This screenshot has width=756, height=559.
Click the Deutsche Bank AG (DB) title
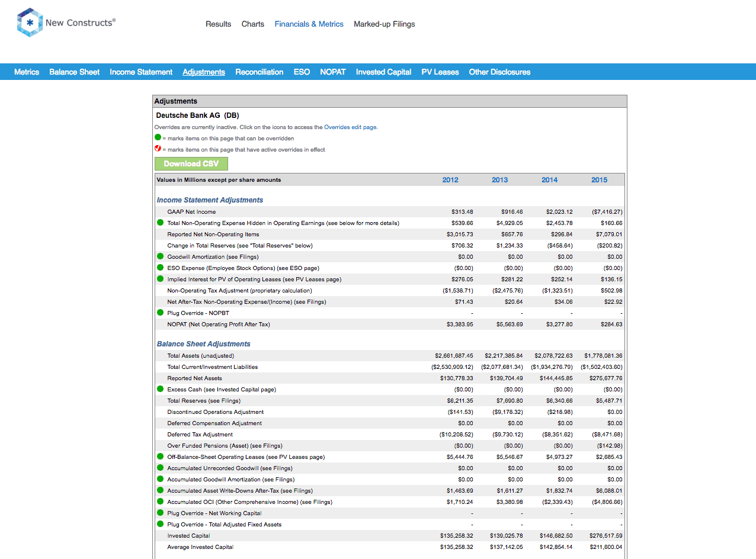tap(197, 115)
